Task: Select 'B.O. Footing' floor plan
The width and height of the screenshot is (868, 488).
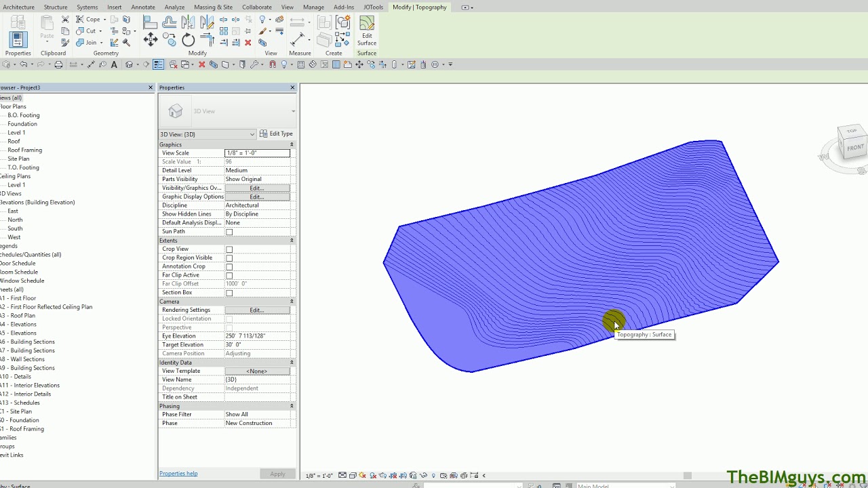Action: [24, 115]
